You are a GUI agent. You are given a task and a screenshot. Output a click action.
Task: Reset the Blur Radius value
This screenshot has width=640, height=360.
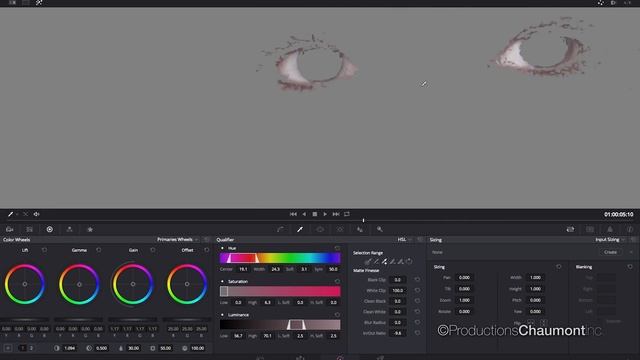(417, 322)
